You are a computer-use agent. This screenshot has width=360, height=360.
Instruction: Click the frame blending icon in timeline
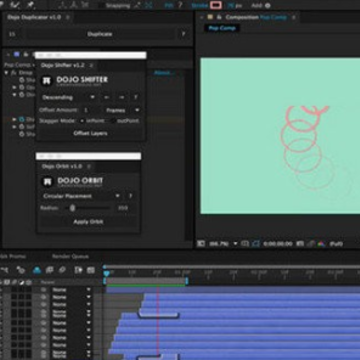(x=50, y=270)
